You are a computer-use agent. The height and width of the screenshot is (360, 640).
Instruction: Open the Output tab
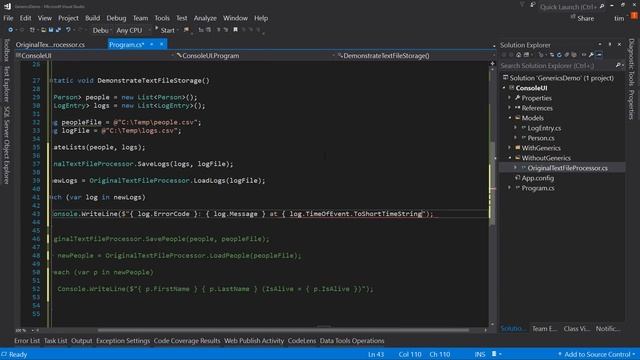click(x=82, y=341)
